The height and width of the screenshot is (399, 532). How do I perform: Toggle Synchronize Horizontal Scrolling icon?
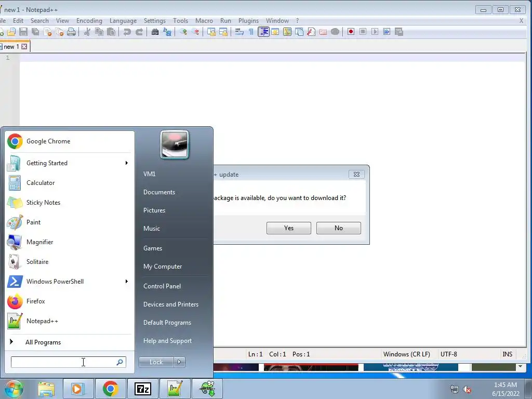click(x=223, y=32)
